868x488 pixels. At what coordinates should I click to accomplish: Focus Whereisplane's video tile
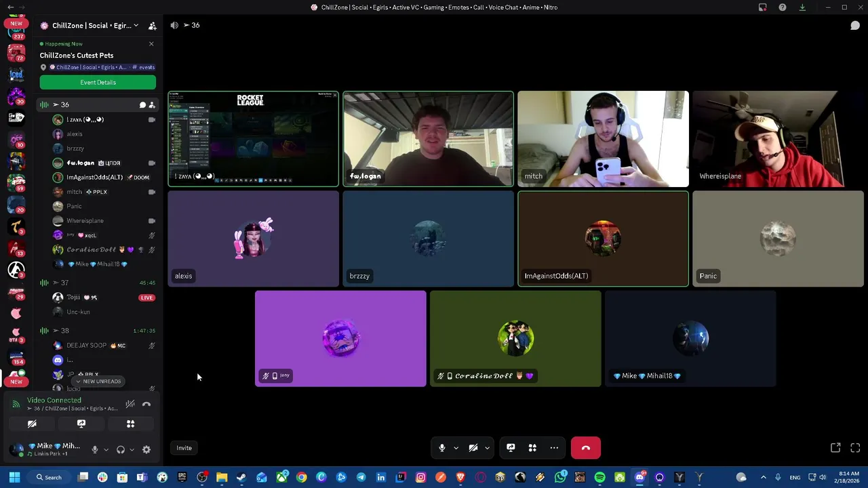(x=778, y=139)
